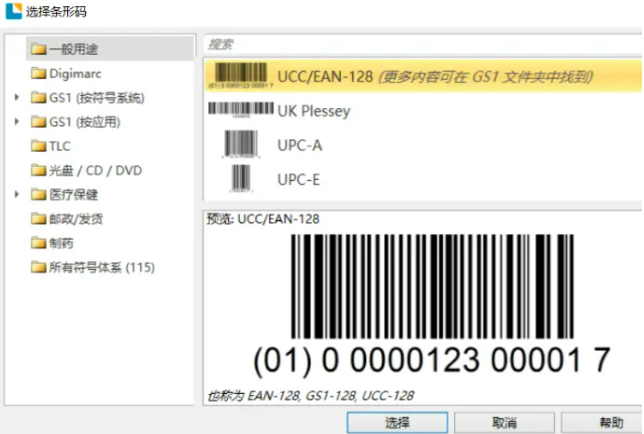
Task: Confirm with the 选择 button
Action: click(x=397, y=423)
